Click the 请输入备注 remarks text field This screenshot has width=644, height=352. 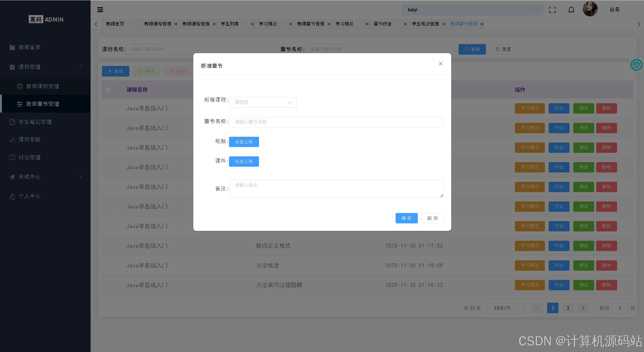pyautogui.click(x=336, y=188)
